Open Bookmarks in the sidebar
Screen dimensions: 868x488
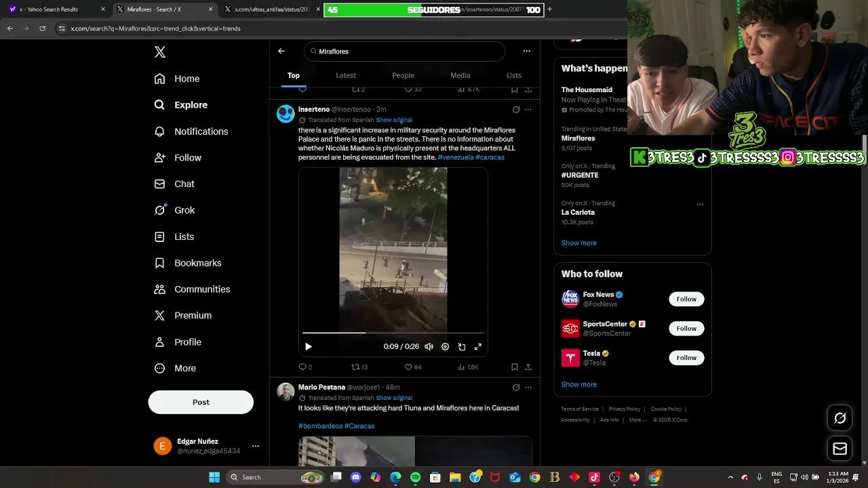(188, 263)
